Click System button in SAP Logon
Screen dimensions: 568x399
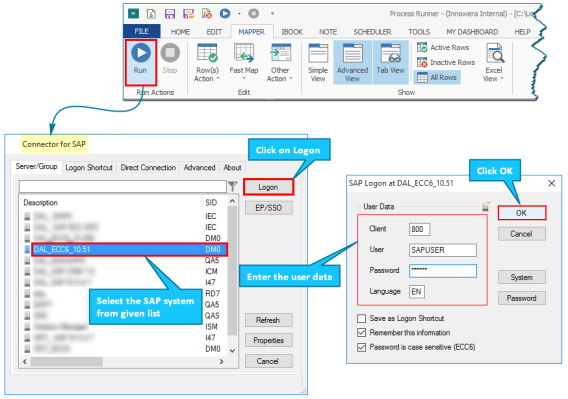click(522, 277)
